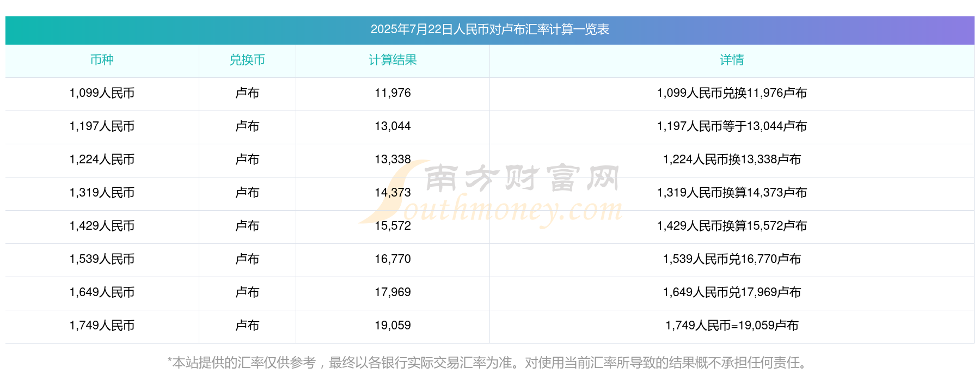Click the 1,099人民币 cell
980x392 pixels.
(x=102, y=93)
